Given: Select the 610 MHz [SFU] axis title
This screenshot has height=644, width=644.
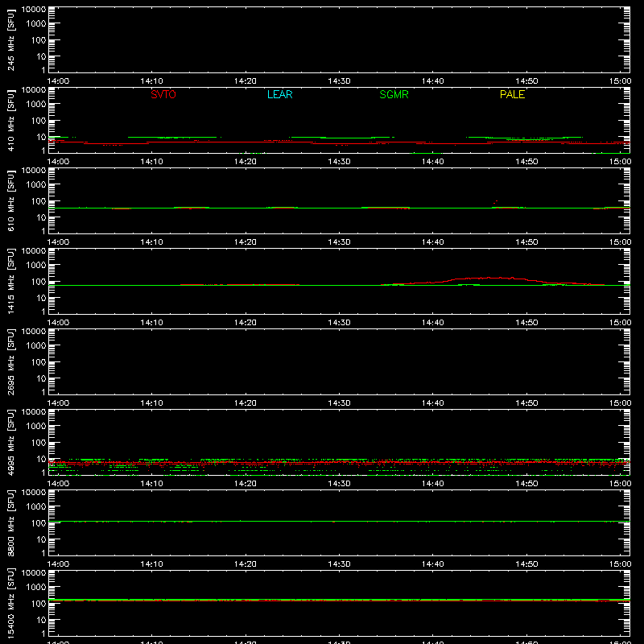Looking at the screenshot, I should point(10,200).
